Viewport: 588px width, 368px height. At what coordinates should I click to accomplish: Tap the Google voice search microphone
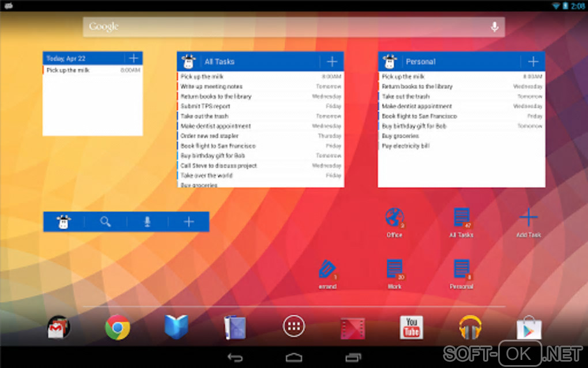tap(495, 27)
